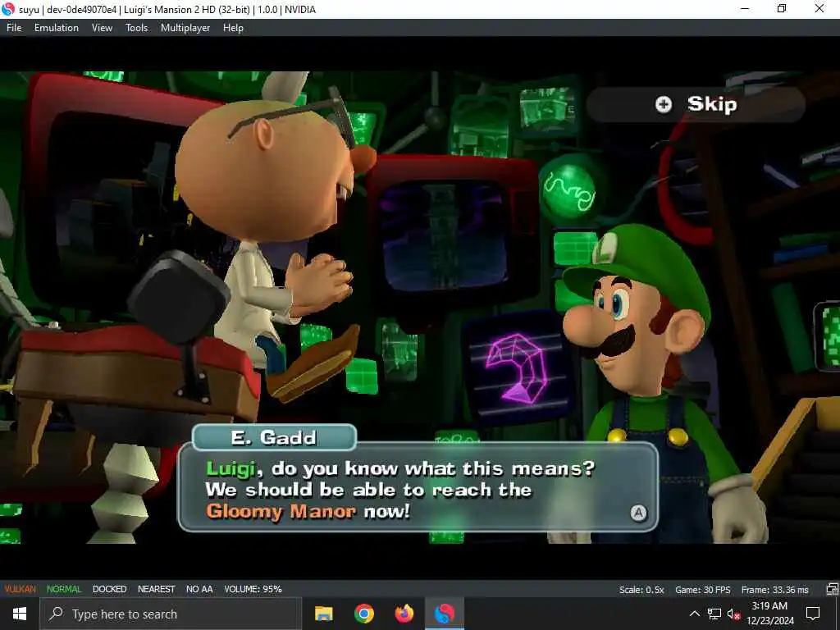Image resolution: width=840 pixels, height=630 pixels.
Task: Open the Windows notification center icon
Action: pyautogui.click(x=813, y=614)
